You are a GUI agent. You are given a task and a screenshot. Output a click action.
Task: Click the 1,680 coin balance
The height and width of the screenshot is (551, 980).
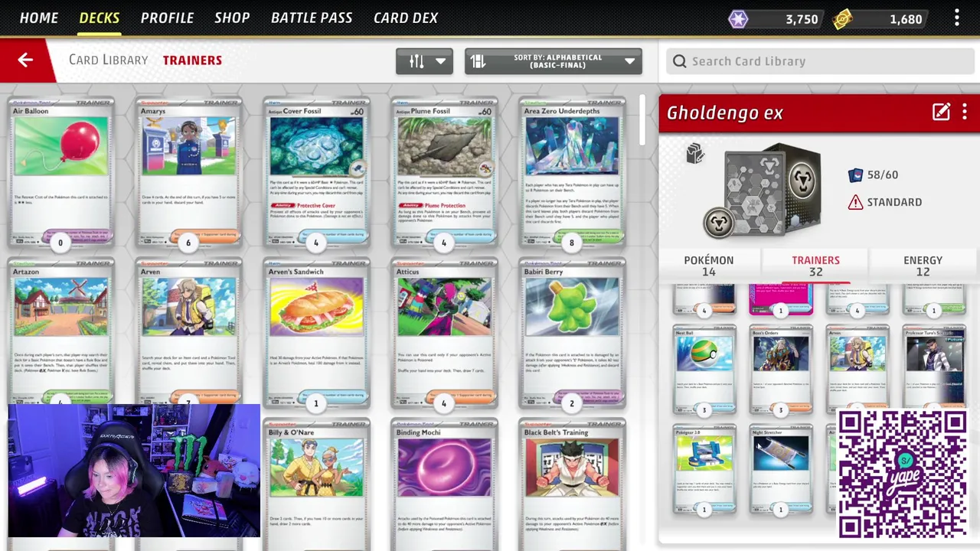pos(906,19)
